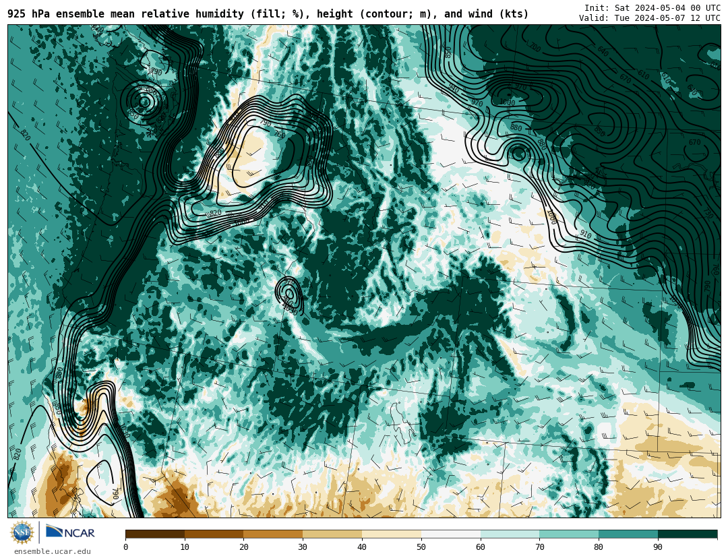Pick the 30–40% tan colorbar segment

[332, 534]
